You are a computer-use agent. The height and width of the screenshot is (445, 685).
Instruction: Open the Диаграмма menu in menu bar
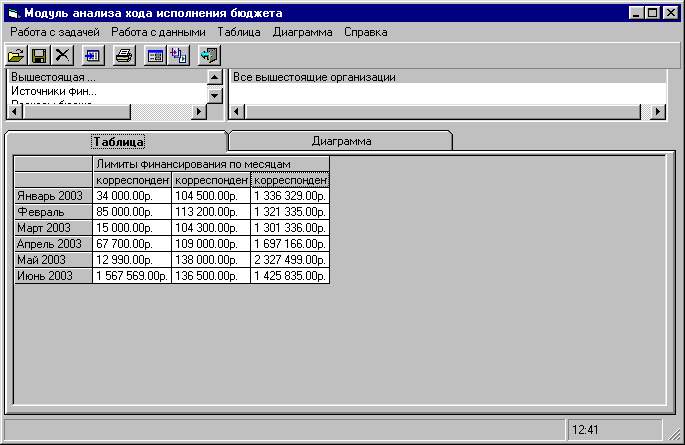pos(302,32)
